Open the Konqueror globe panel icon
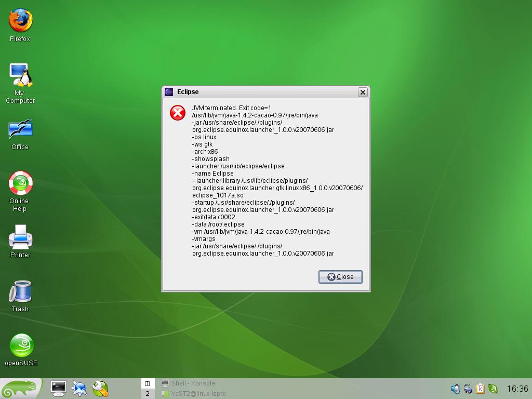Image resolution: width=532 pixels, height=399 pixels. tap(79, 389)
